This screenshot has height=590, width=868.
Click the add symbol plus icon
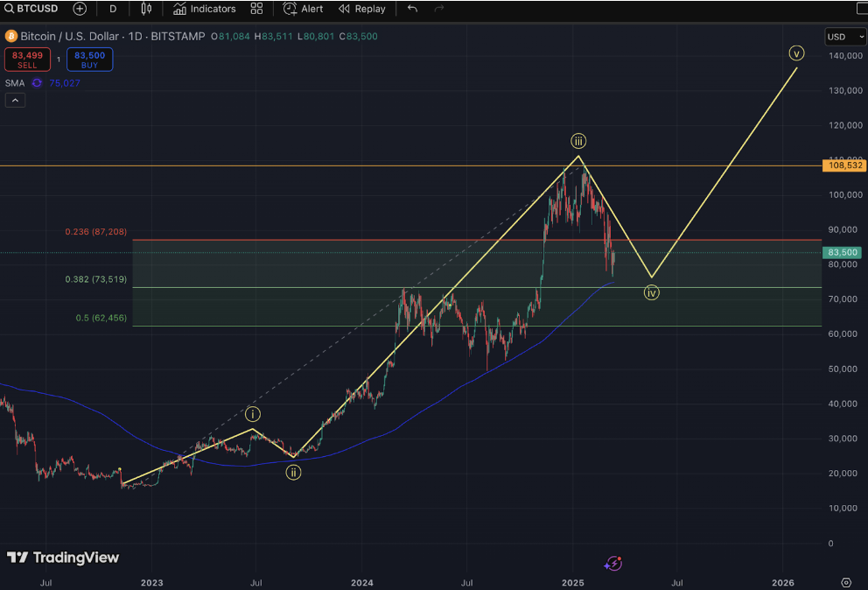click(80, 9)
